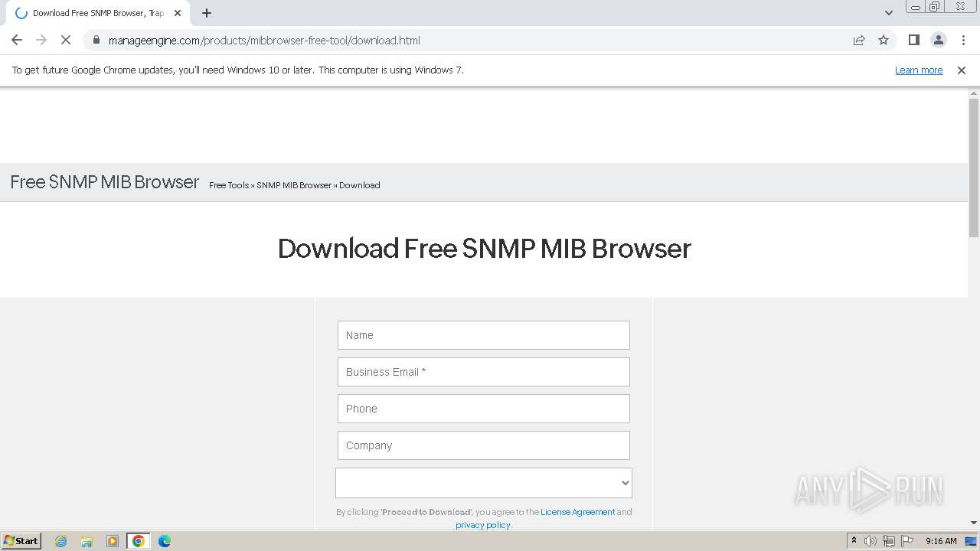Open File Explorer from taskbar
Image resolution: width=980 pixels, height=551 pixels.
[x=87, y=541]
